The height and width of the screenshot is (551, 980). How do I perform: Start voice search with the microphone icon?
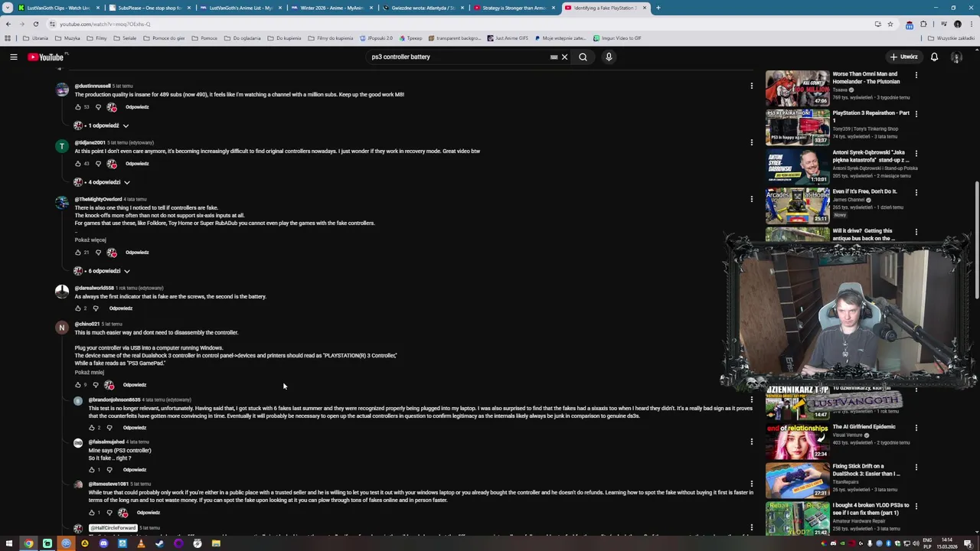609,57
